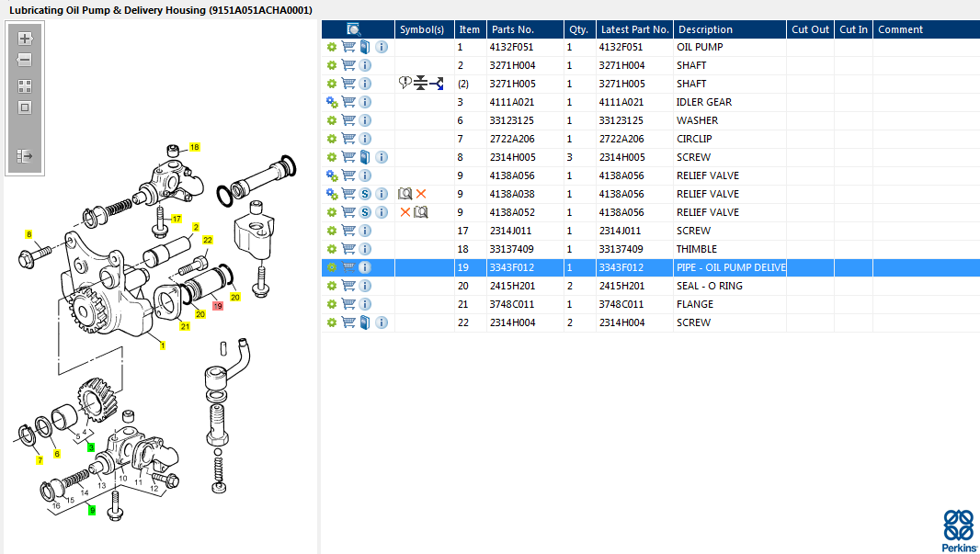Click the zoom out minus icon
Screen dimensions: 980x554
pyautogui.click(x=25, y=60)
